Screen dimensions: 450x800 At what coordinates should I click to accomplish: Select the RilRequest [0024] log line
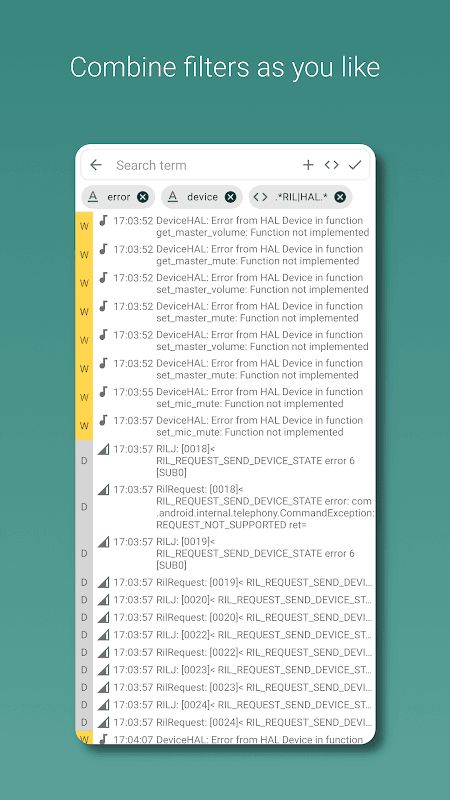226,722
